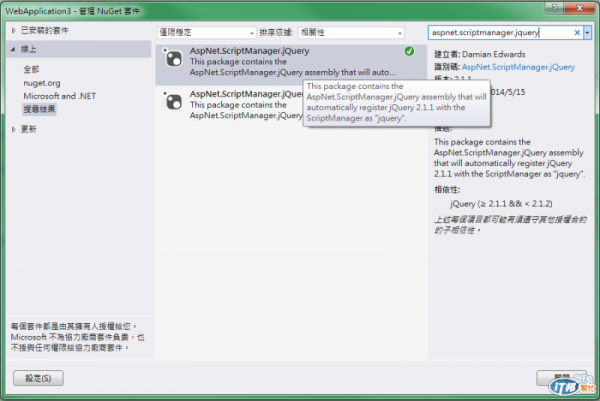Image resolution: width=600 pixels, height=401 pixels.
Task: Open the search box history dropdown arrow
Action: [587, 33]
